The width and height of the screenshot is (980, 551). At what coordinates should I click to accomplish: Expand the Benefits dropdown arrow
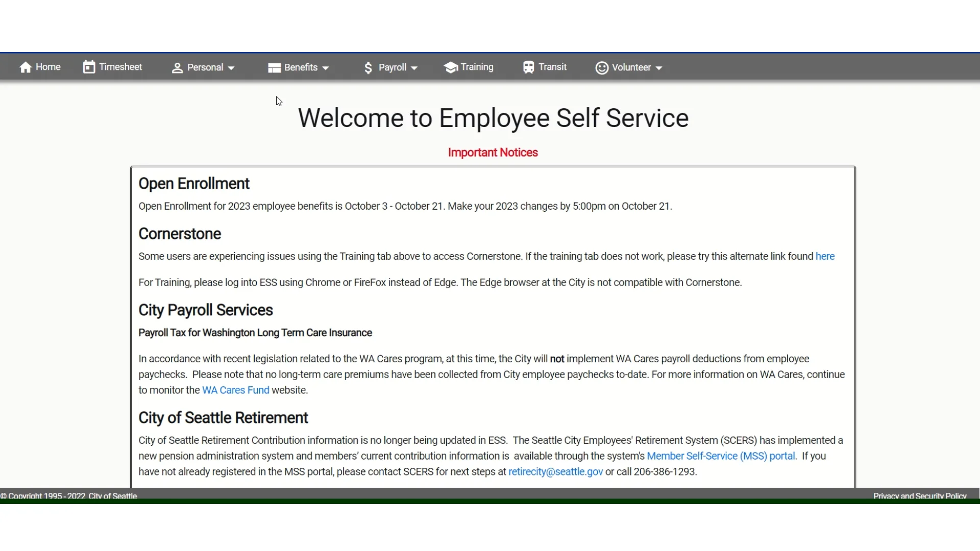tap(326, 68)
